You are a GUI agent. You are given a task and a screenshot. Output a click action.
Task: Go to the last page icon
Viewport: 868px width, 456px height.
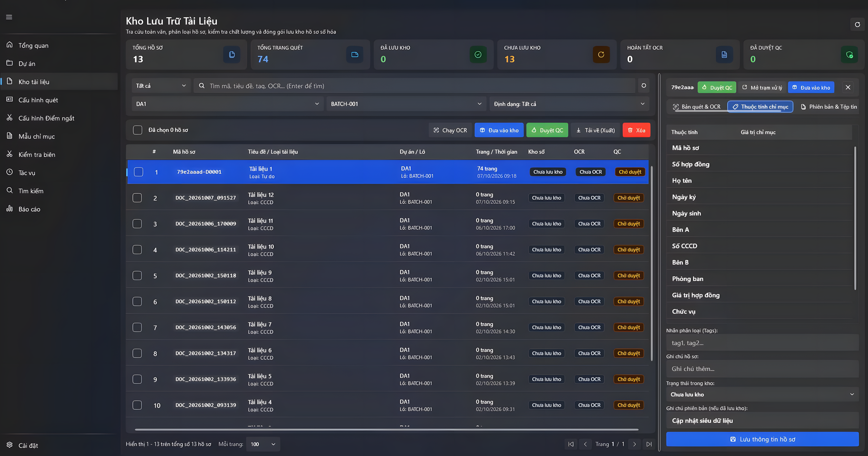649,444
